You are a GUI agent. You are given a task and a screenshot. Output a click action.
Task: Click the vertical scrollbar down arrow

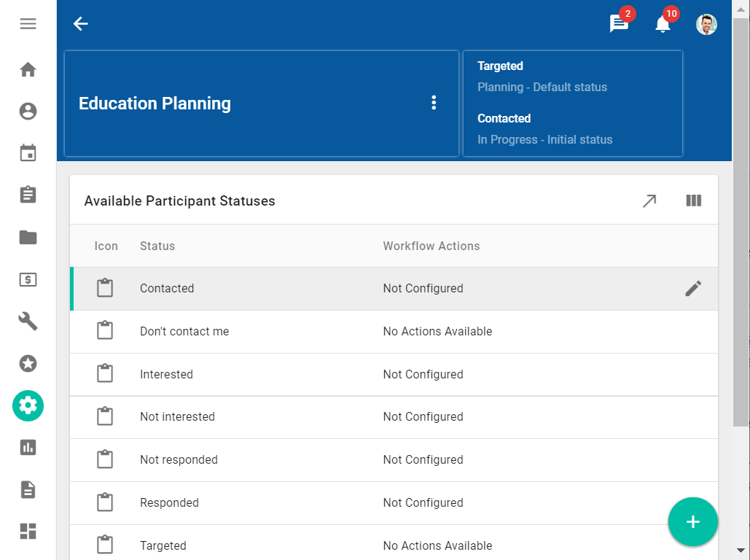741,551
